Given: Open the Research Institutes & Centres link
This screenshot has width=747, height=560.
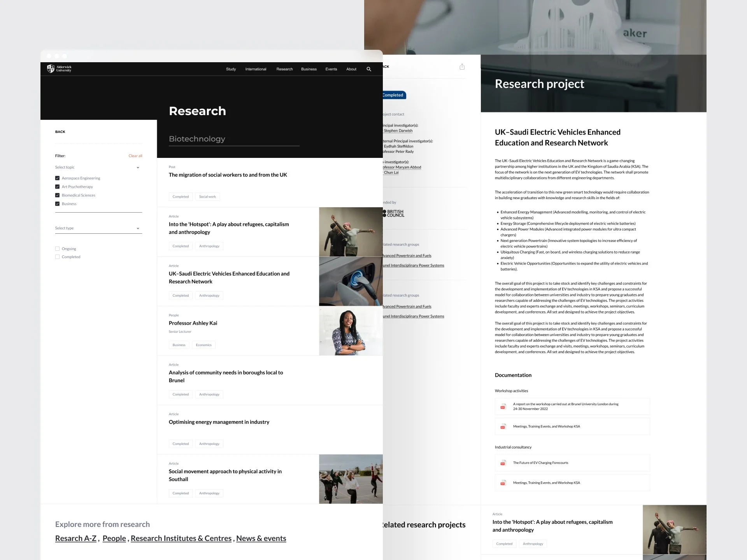Looking at the screenshot, I should point(181,538).
